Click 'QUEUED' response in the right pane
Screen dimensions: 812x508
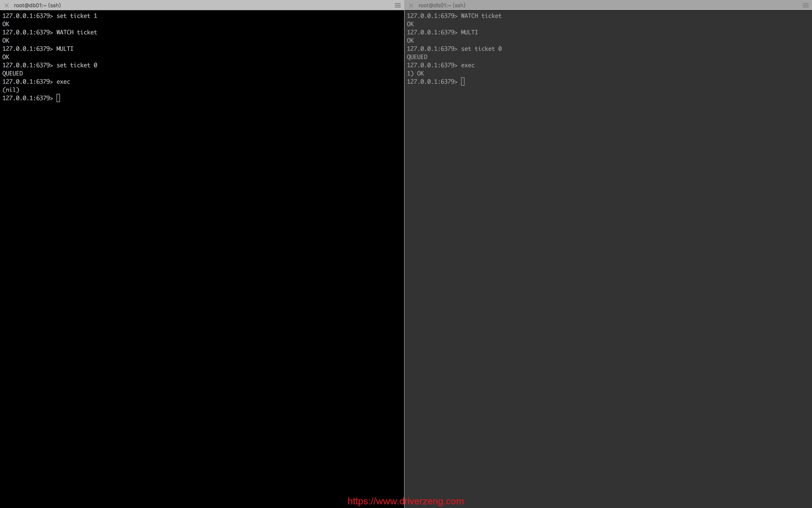pos(417,57)
